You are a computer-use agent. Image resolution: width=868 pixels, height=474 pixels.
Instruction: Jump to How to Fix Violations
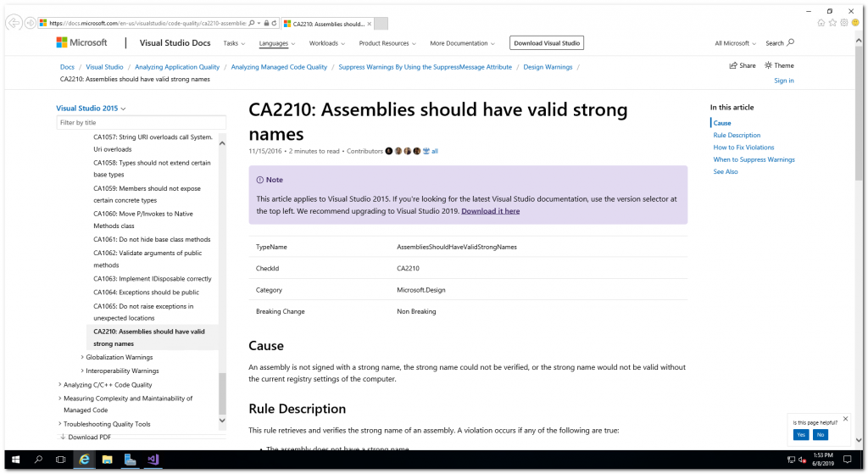(x=743, y=148)
